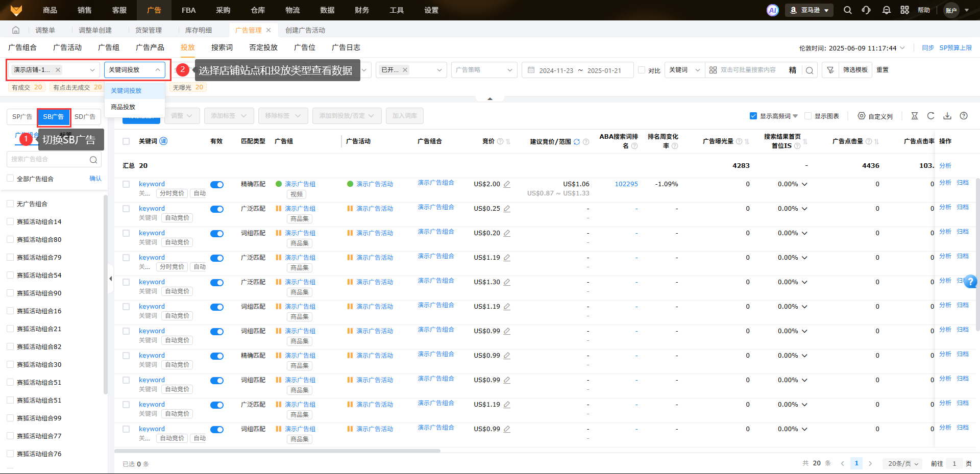Open the notification bell icon
The image size is (980, 474).
click(x=887, y=10)
